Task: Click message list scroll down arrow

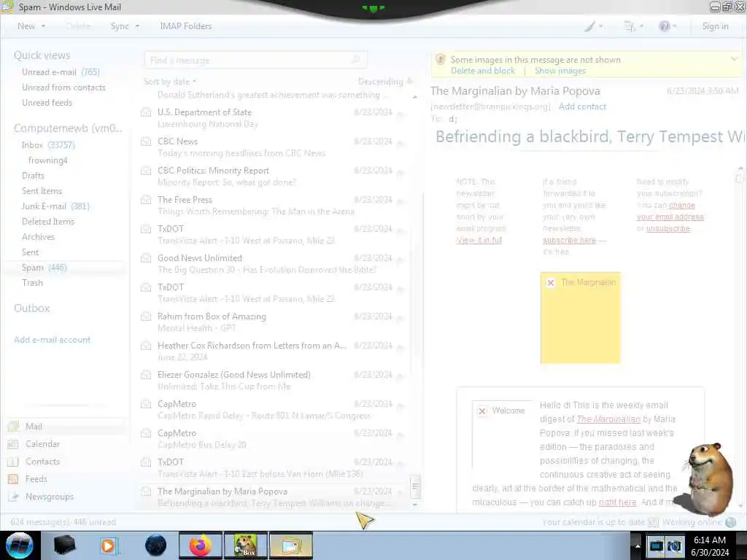Action: point(415,505)
